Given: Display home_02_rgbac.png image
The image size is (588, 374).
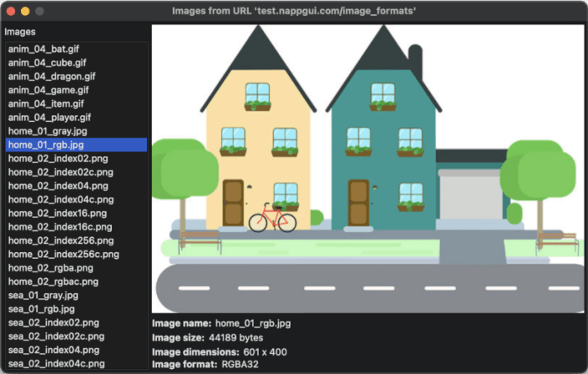Looking at the screenshot, I should pyautogui.click(x=55, y=282).
